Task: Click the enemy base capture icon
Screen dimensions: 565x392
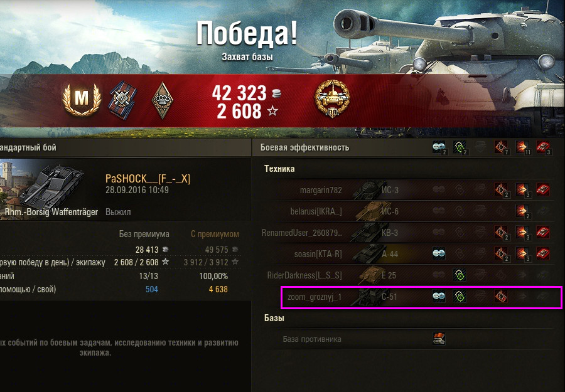Action: 439,339
